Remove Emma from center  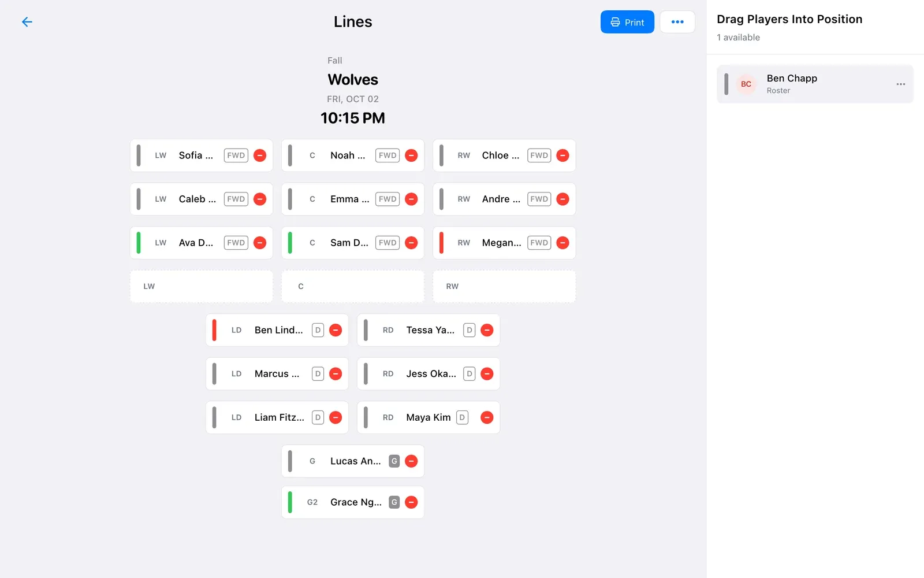point(411,199)
